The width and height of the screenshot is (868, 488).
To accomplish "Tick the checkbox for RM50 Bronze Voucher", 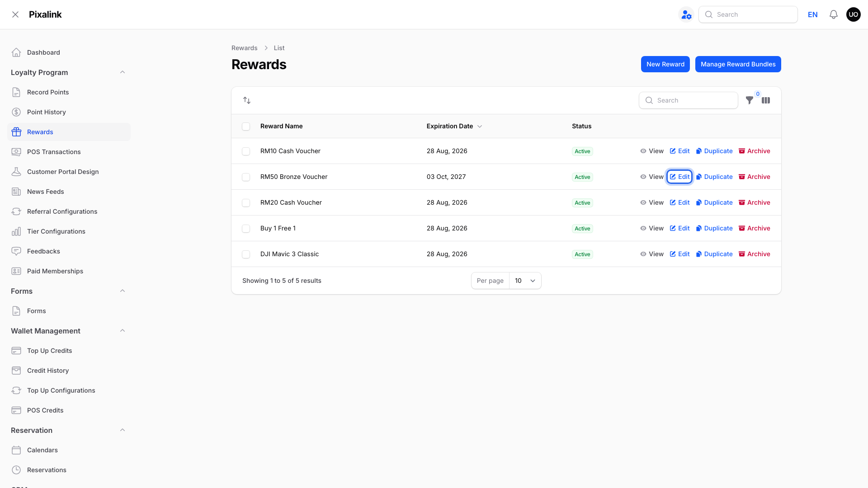I will coord(246,177).
